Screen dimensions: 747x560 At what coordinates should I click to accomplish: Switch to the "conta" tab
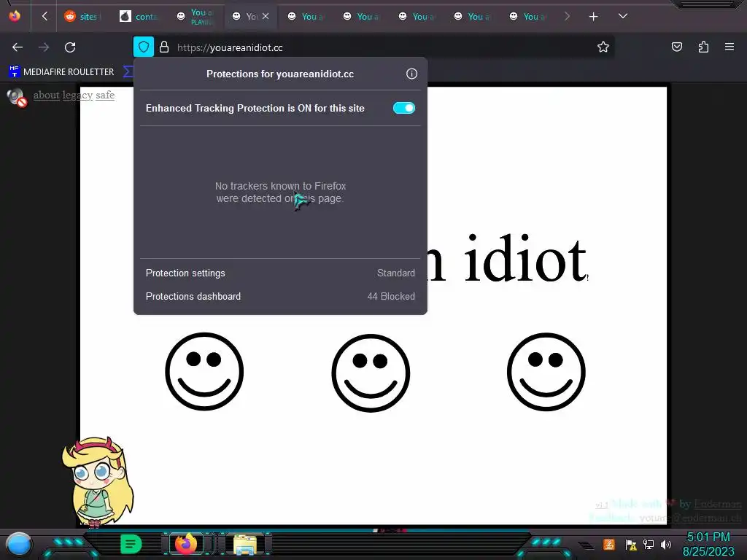click(x=139, y=17)
